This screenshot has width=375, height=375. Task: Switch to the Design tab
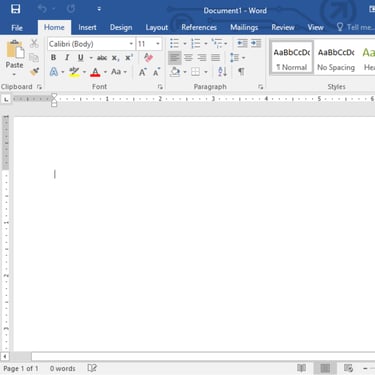click(121, 28)
